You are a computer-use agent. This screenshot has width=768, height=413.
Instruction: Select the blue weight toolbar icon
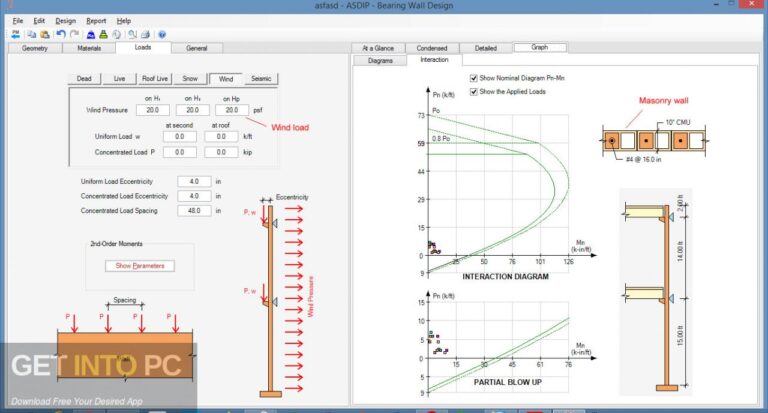pyautogui.click(x=91, y=34)
